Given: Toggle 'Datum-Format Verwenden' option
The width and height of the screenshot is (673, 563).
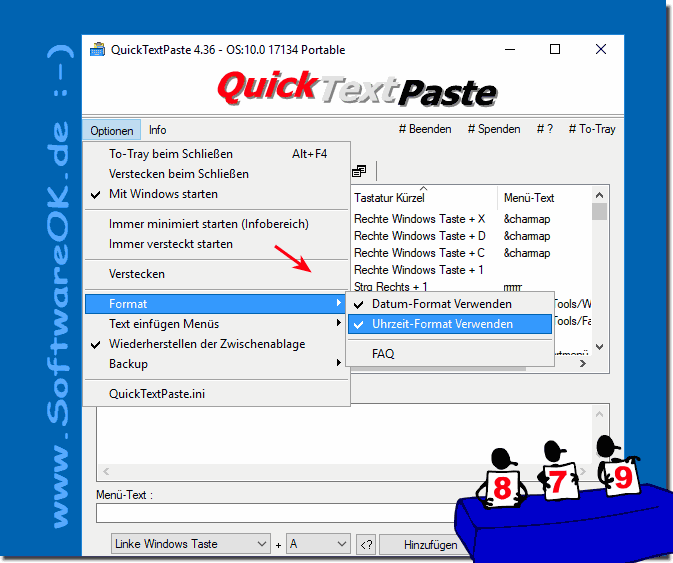Looking at the screenshot, I should point(450,304).
